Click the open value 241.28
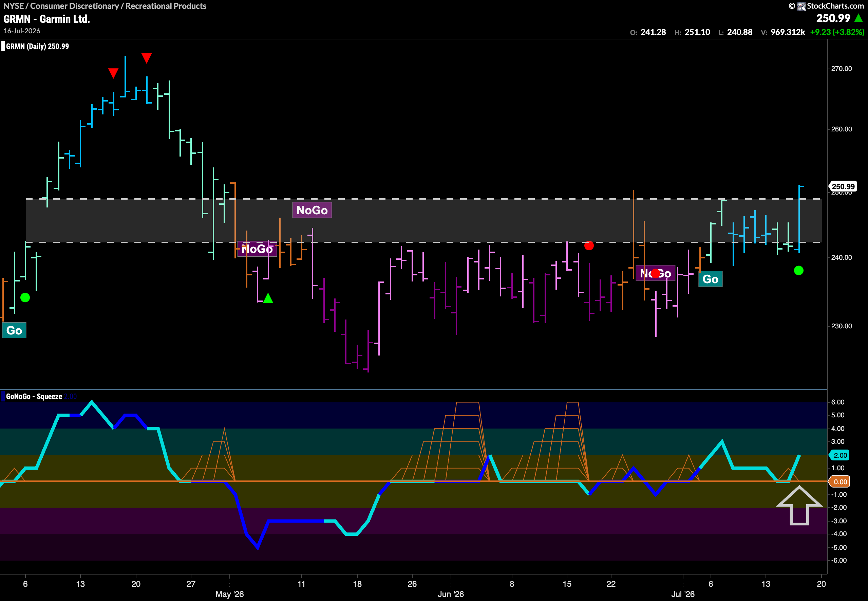Image resolution: width=868 pixels, height=601 pixels. pos(653,32)
